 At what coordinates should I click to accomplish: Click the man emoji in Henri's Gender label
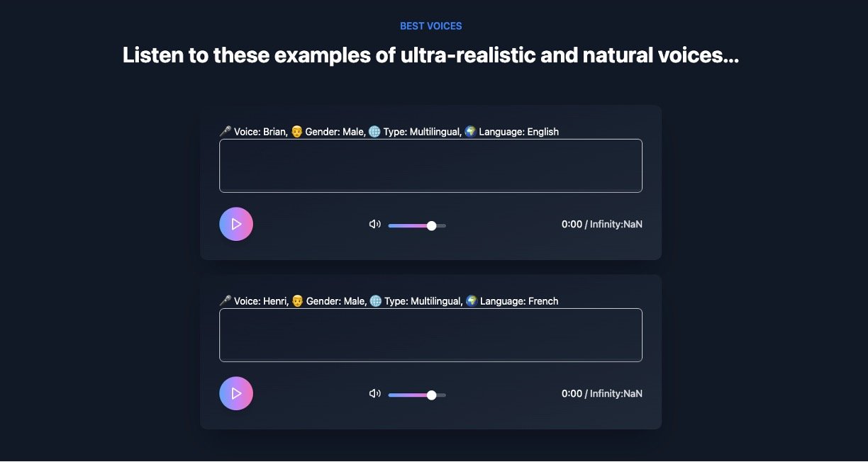[298, 300]
